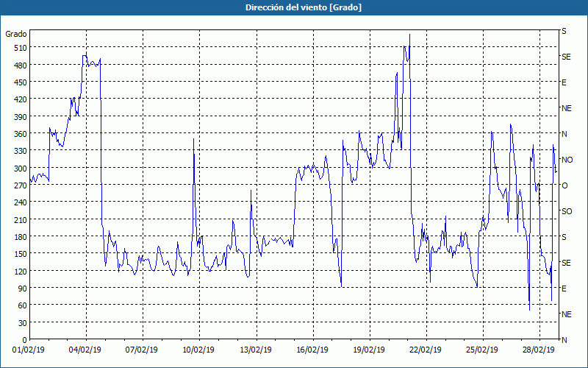The height and width of the screenshot is (368, 588).
Task: Click the compass label N beside 360
Action: tap(564, 134)
